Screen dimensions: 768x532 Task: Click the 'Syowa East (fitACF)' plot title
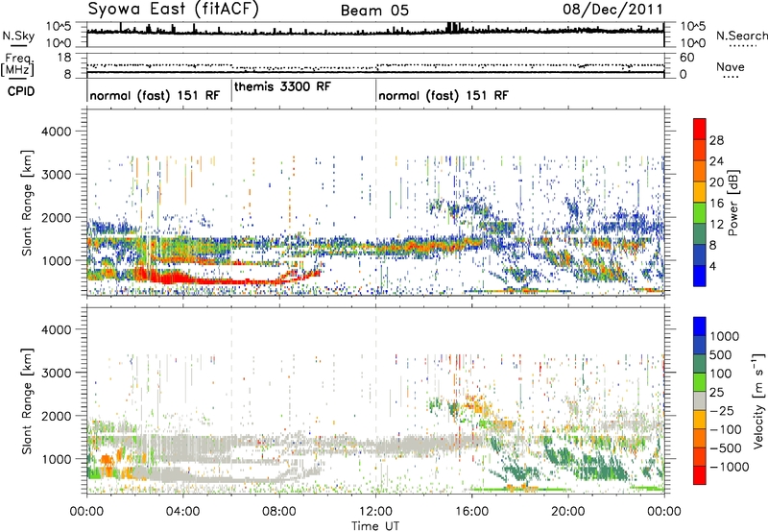[173, 10]
